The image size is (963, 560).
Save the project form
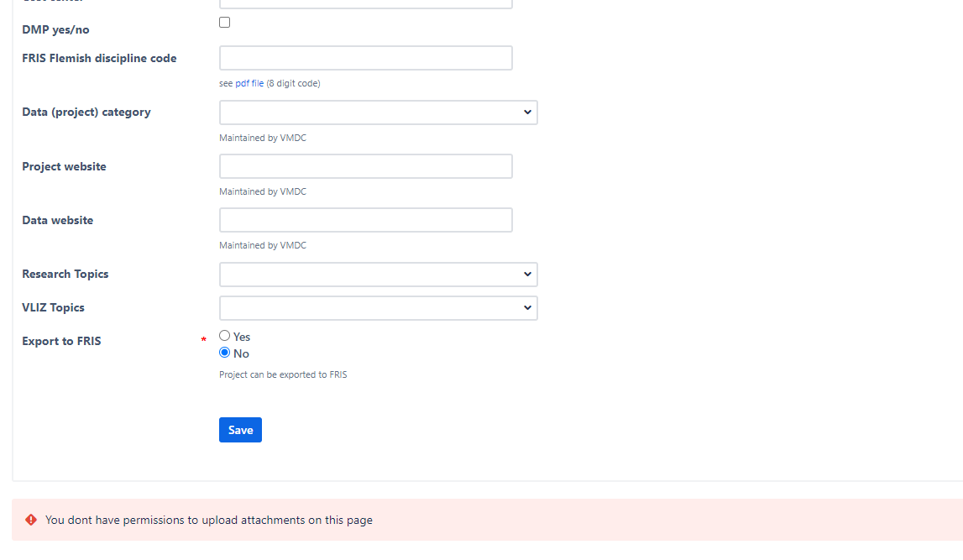click(240, 430)
